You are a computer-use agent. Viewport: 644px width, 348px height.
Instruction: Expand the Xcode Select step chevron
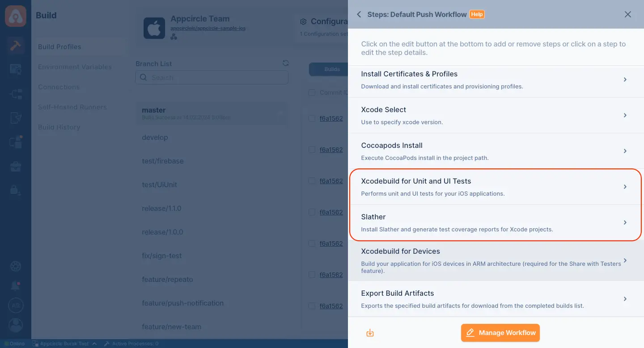[625, 115]
